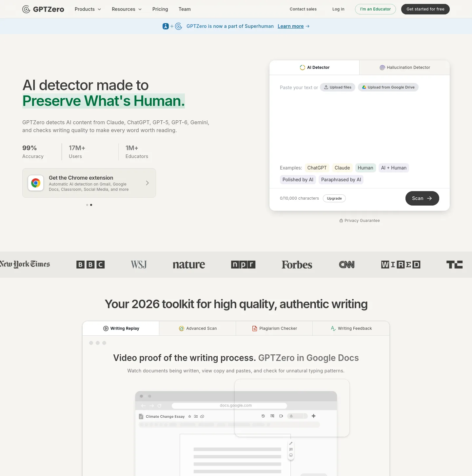The width and height of the screenshot is (472, 476).
Task: Switch to the Hallucination Detector tab
Action: [x=404, y=68]
